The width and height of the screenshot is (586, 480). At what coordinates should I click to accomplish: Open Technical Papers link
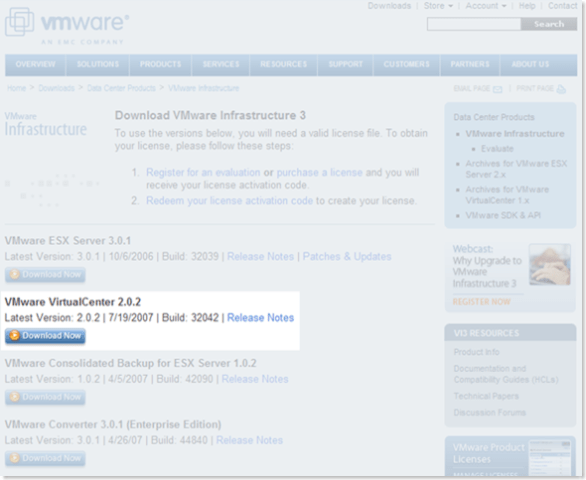pyautogui.click(x=486, y=396)
